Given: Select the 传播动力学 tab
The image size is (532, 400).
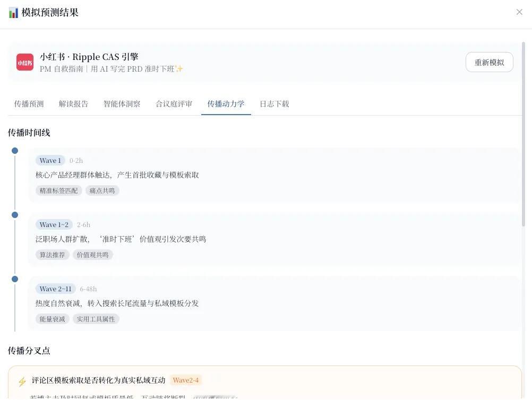Looking at the screenshot, I should (x=226, y=104).
